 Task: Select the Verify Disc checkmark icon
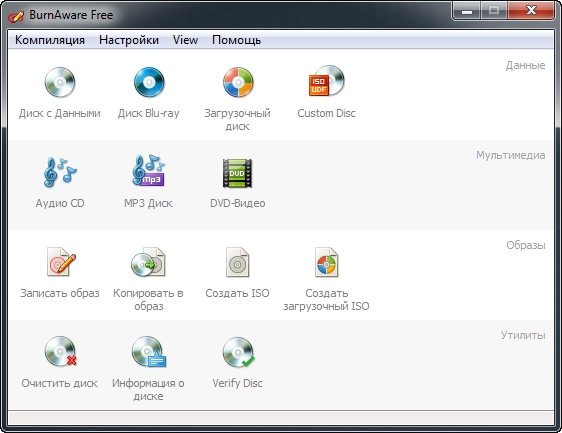[238, 352]
